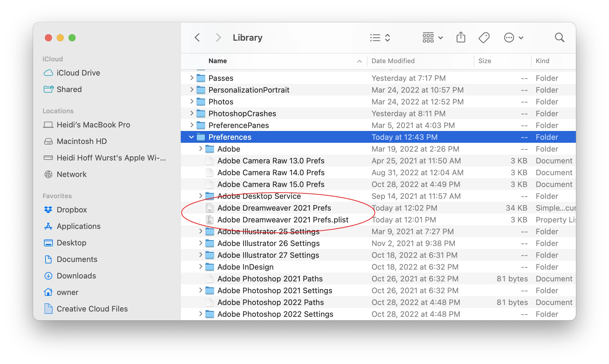
Task: Open iCloud Drive in the sidebar
Action: click(x=78, y=73)
